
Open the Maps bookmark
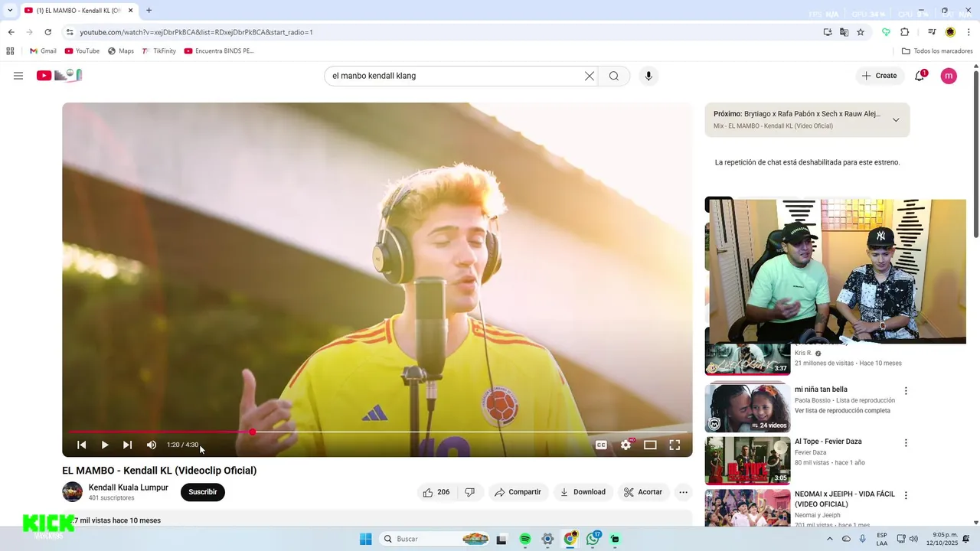tap(121, 51)
